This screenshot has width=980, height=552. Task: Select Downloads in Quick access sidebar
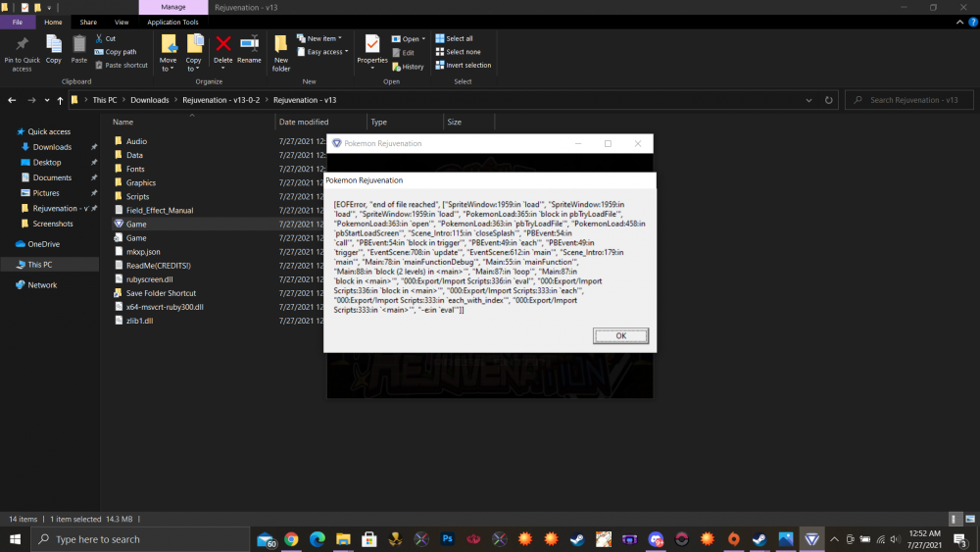tap(52, 147)
